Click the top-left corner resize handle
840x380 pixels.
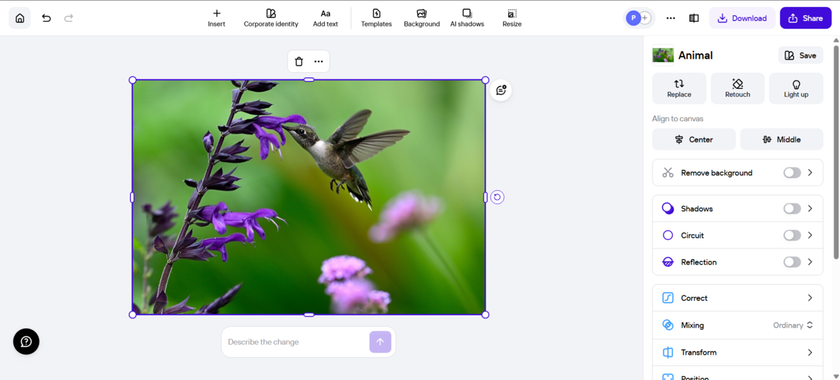point(133,80)
